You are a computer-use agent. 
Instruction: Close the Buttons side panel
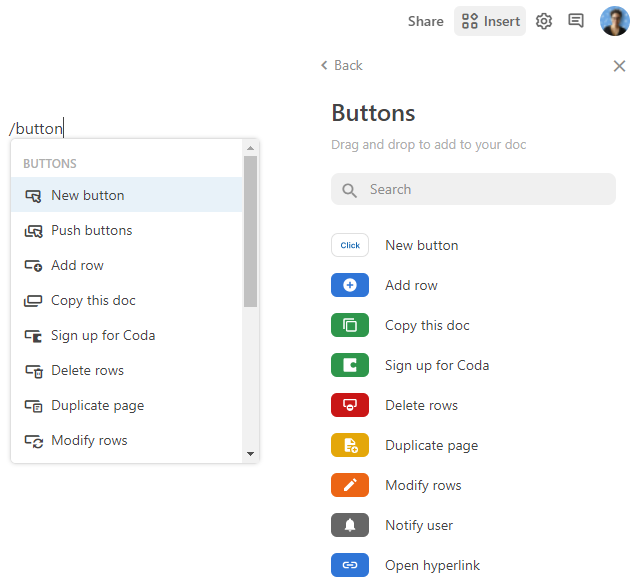(619, 66)
